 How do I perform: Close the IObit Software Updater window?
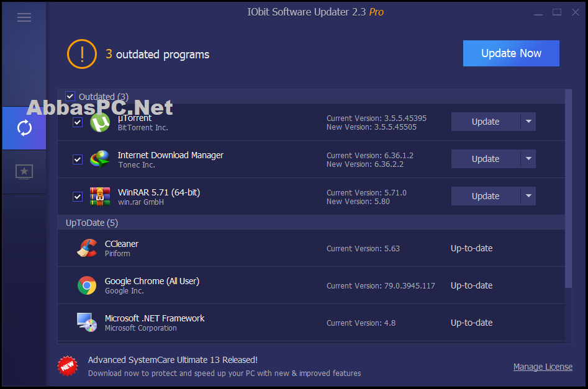point(576,12)
